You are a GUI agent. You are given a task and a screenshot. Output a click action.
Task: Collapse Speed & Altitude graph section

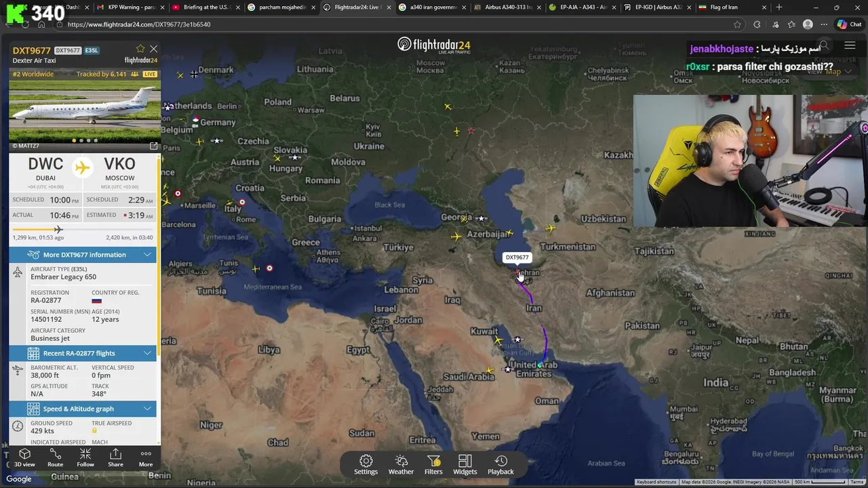pyautogui.click(x=83, y=409)
